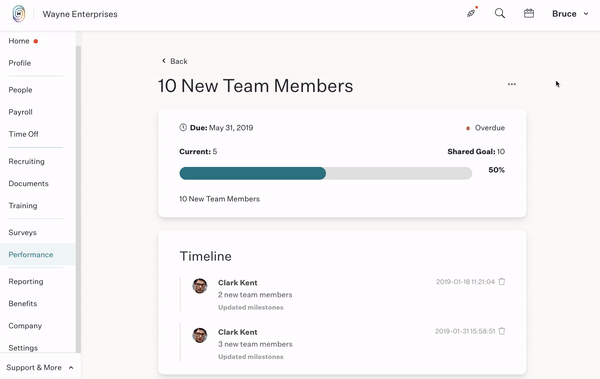Go to Time Off section

(x=23, y=134)
